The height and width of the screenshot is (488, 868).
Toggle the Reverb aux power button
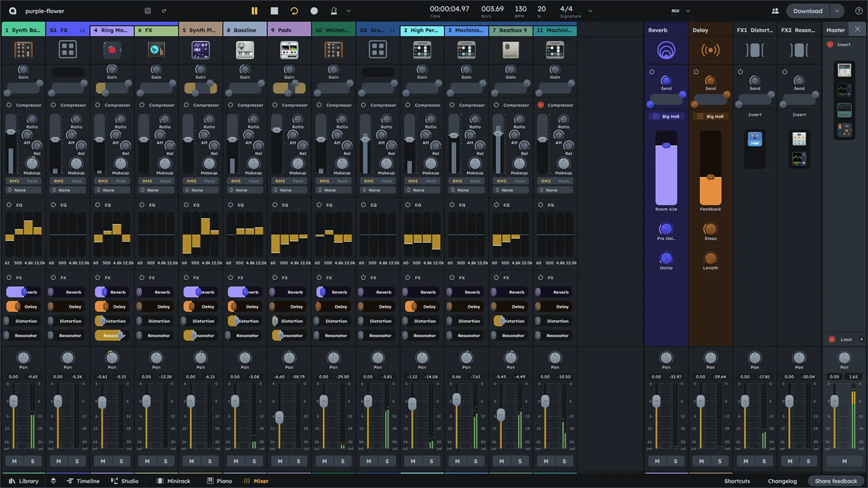[x=652, y=72]
